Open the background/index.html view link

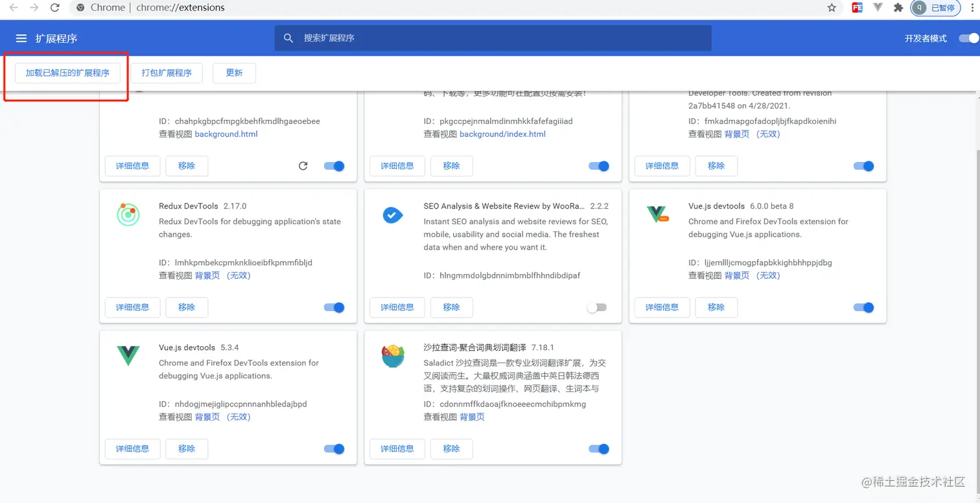point(502,134)
